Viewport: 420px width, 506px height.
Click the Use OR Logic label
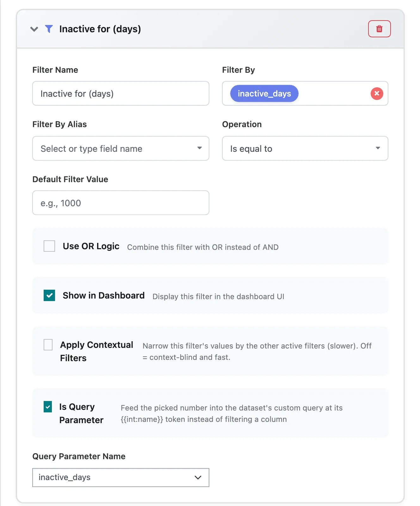pos(91,246)
